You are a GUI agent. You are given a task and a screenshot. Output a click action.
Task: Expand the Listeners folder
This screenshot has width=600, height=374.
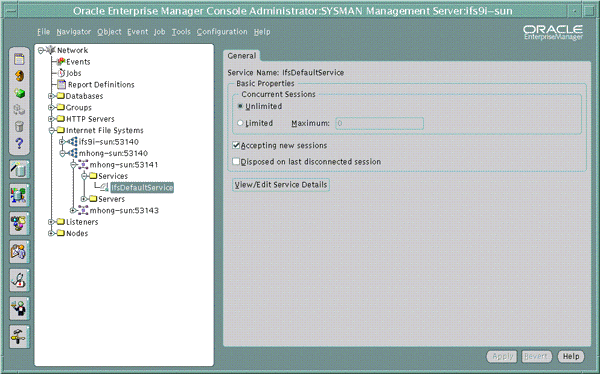[51, 222]
